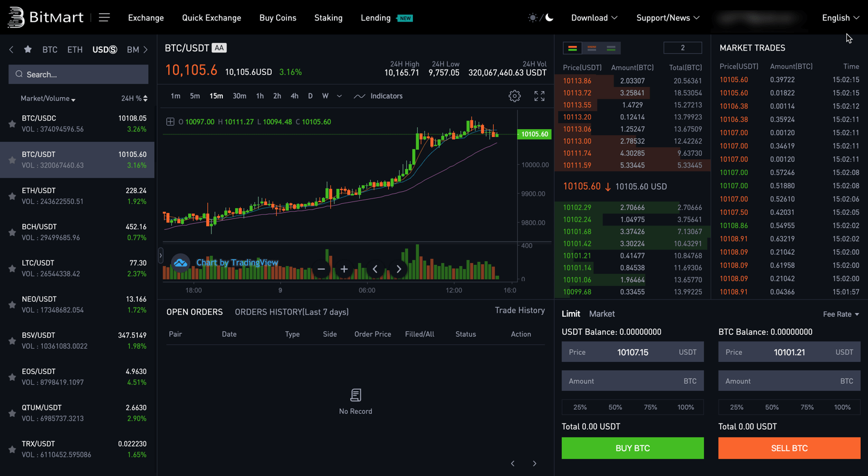Favorite the BSV/USDT pair star

(12, 341)
